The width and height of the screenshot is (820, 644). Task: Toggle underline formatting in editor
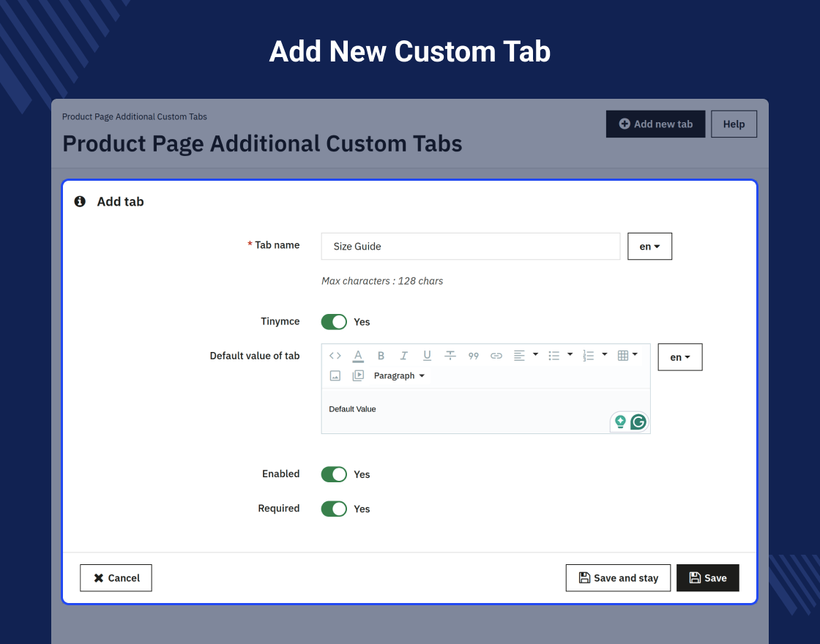click(428, 356)
